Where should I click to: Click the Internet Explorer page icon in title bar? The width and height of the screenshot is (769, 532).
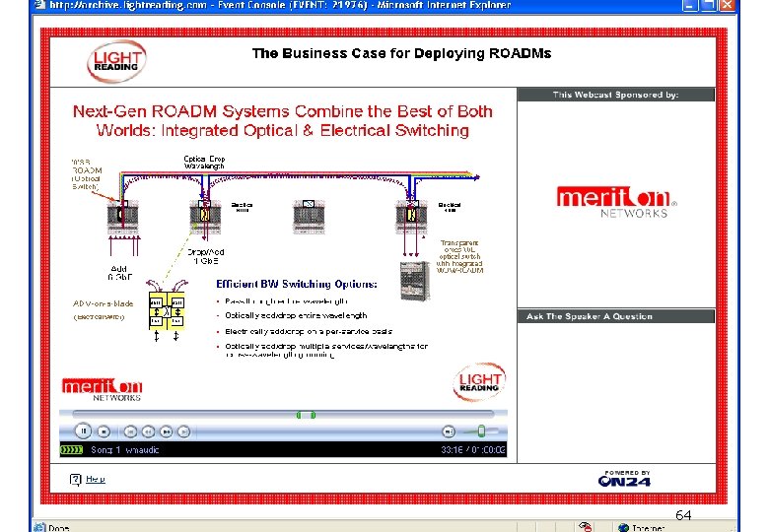click(x=39, y=5)
